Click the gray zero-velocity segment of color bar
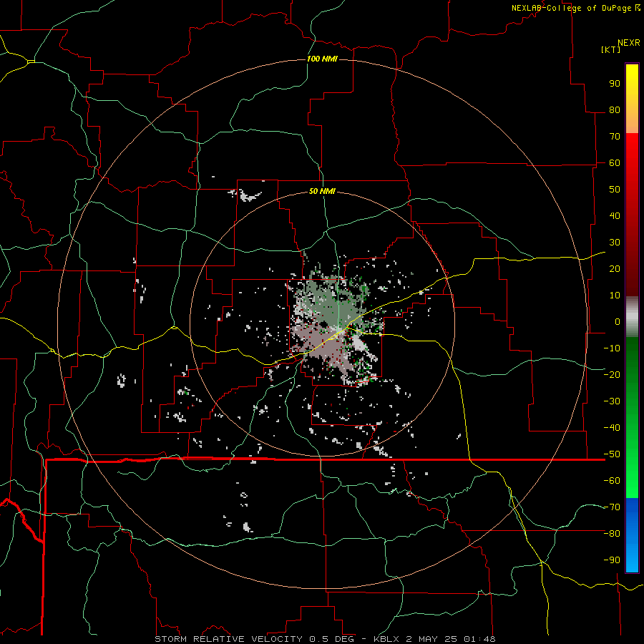The image size is (644, 644). pos(632,317)
